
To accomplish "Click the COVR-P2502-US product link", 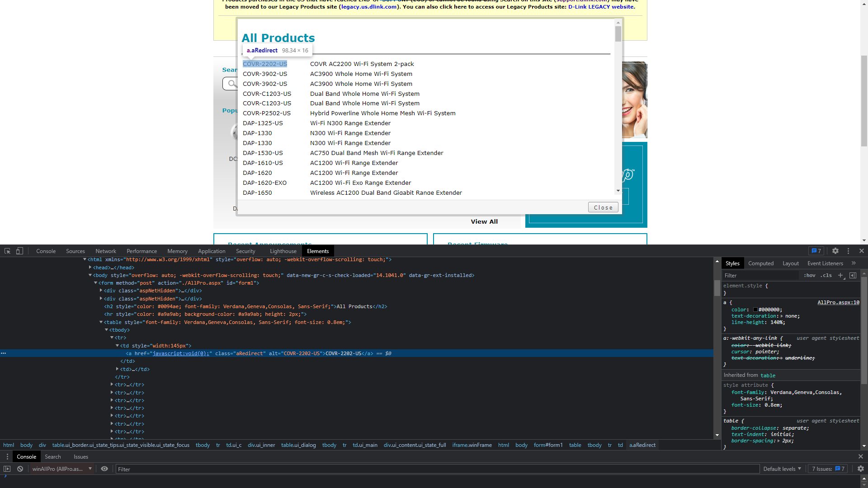I will (267, 113).
